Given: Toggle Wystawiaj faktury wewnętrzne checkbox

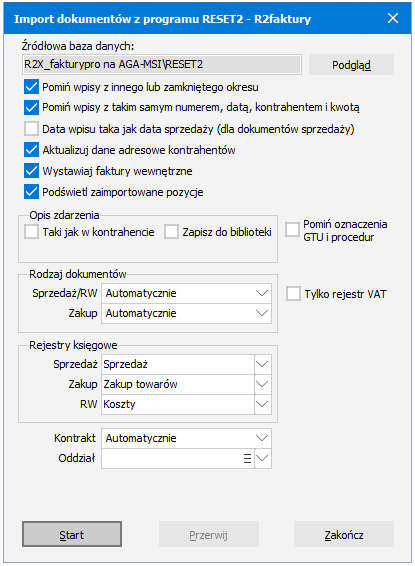Looking at the screenshot, I should point(31,171).
